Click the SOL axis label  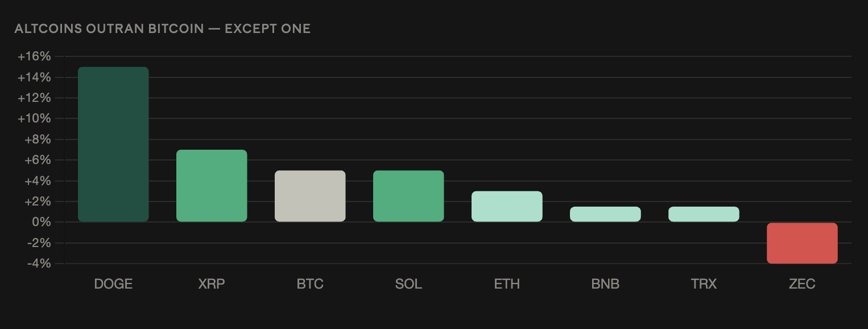pos(408,284)
